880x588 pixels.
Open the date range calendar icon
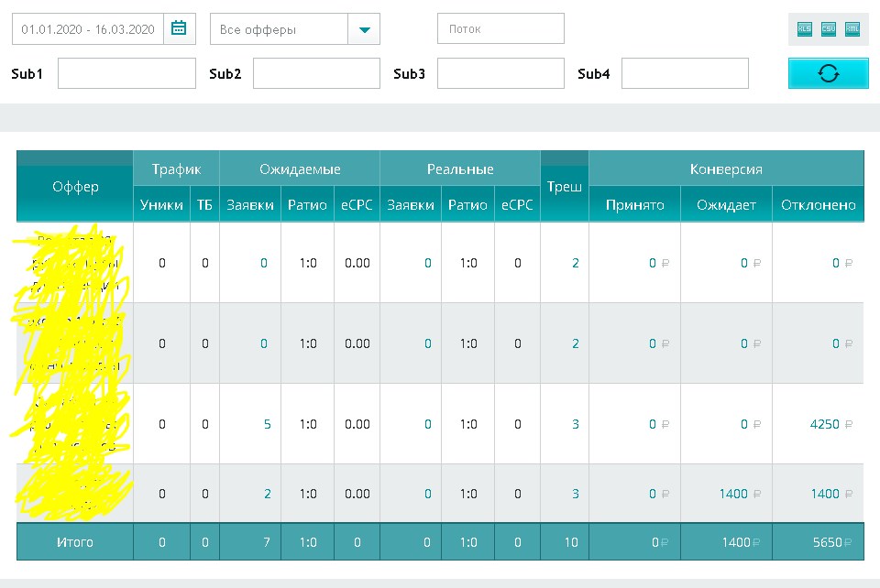(179, 29)
